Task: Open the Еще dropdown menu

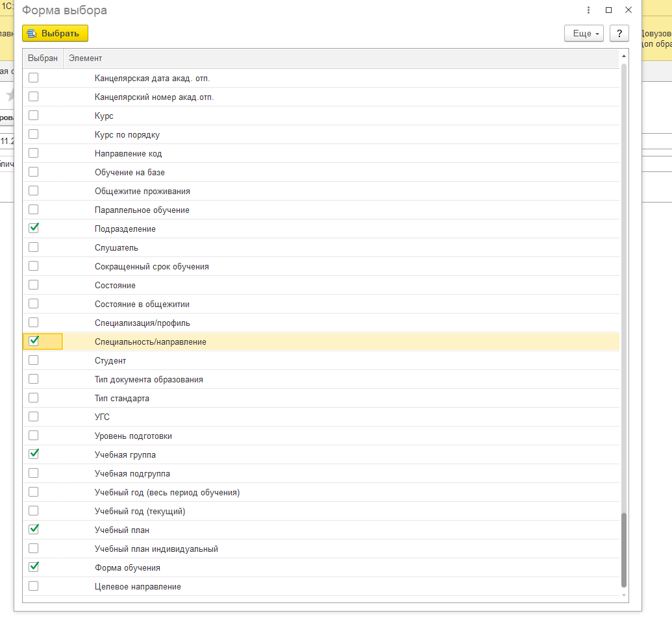Action: 584,33
